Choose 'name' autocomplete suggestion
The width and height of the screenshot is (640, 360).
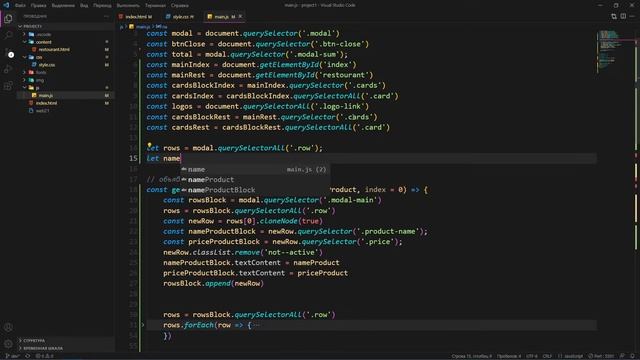coord(255,169)
